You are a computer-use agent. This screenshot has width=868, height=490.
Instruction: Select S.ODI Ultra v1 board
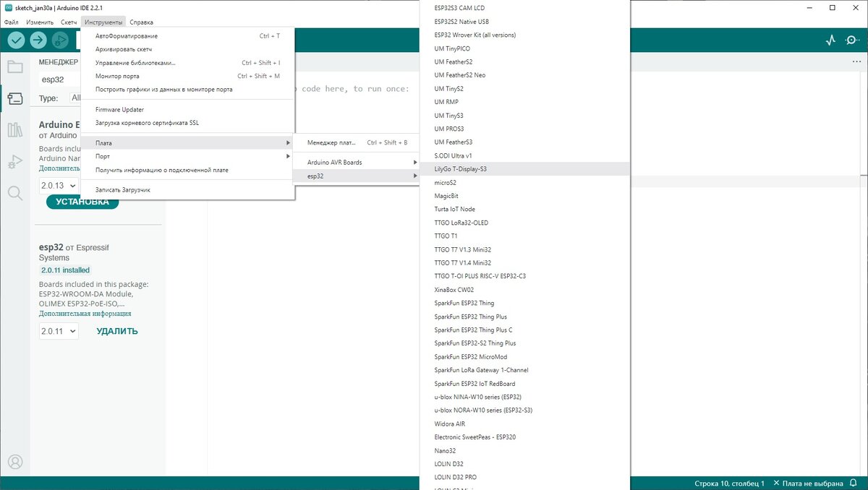coord(524,155)
